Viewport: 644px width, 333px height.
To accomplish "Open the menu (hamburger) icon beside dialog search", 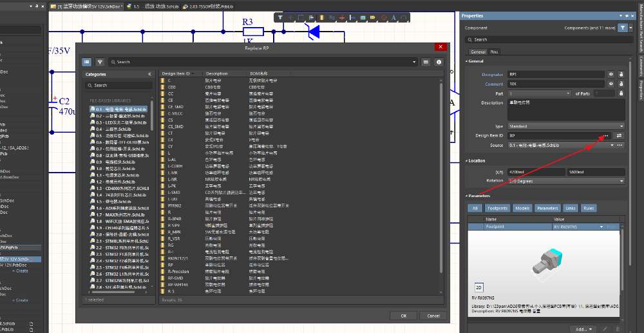I will [x=426, y=62].
